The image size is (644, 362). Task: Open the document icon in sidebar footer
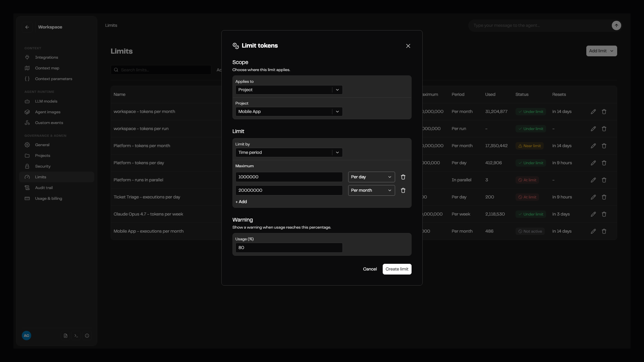pyautogui.click(x=65, y=336)
